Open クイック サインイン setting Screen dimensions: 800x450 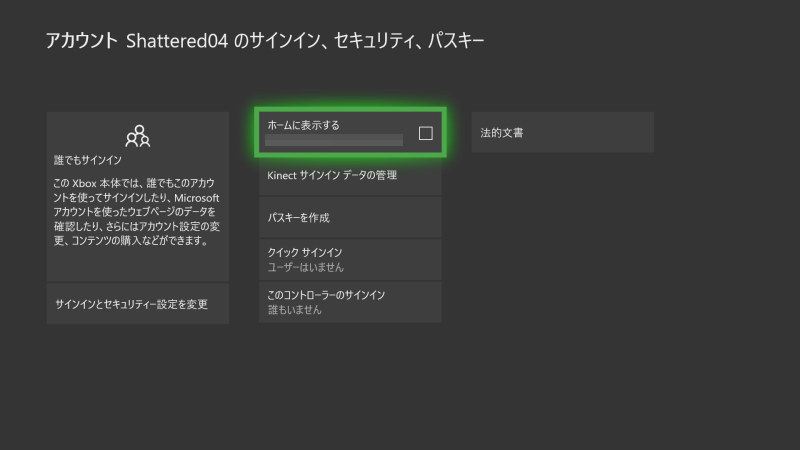350,260
